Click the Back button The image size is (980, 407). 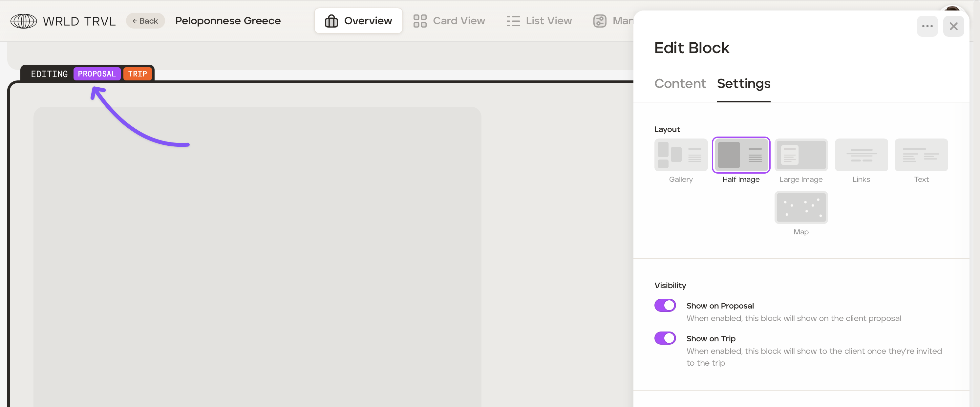point(145,21)
